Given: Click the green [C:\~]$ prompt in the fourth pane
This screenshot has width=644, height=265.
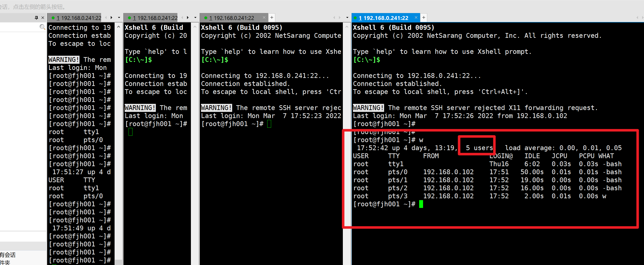Looking at the screenshot, I should (366, 60).
